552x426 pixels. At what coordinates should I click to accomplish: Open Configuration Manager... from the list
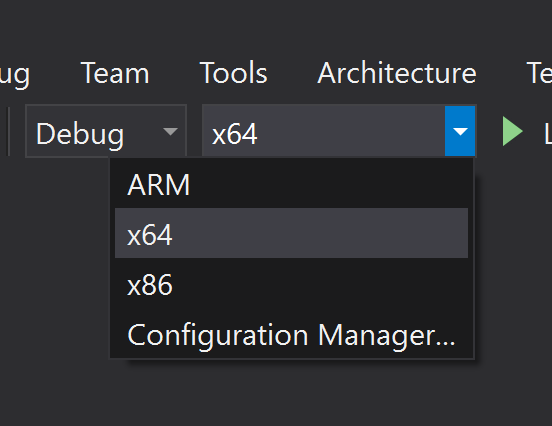291,334
